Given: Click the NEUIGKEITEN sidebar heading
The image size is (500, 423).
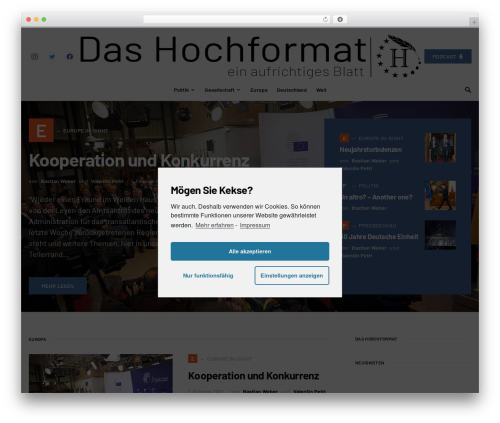Looking at the screenshot, I should coord(369,363).
